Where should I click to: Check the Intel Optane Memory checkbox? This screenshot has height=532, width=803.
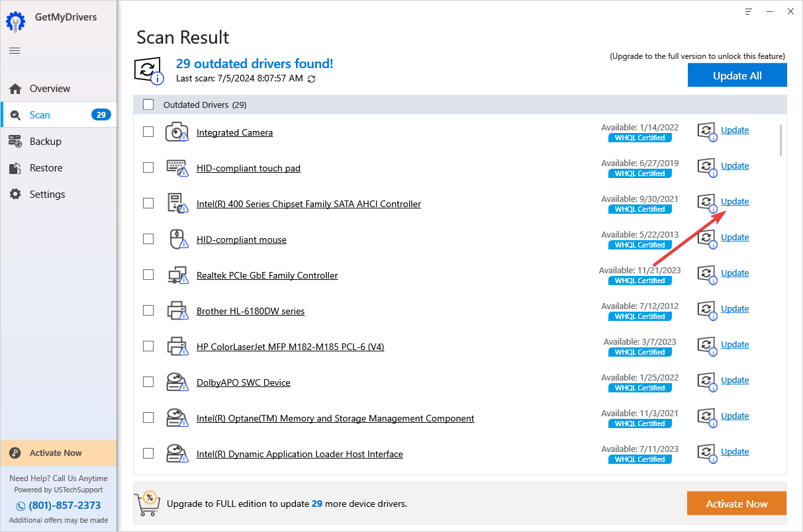pos(148,418)
